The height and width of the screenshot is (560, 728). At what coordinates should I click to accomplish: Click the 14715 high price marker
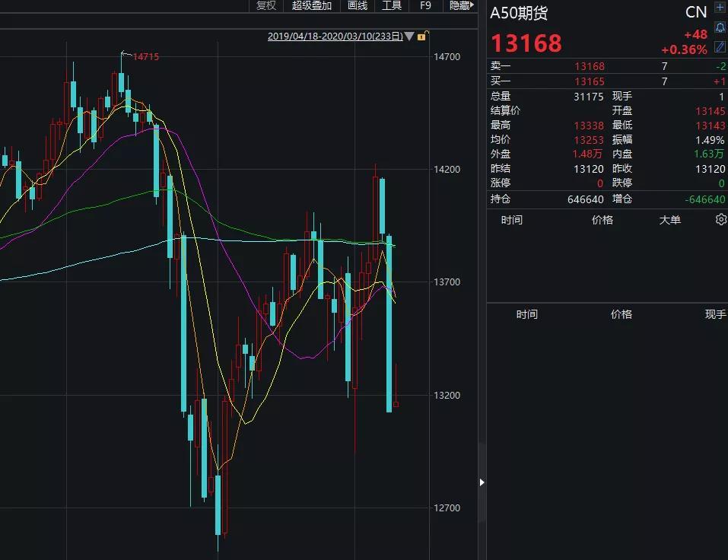coord(146,56)
